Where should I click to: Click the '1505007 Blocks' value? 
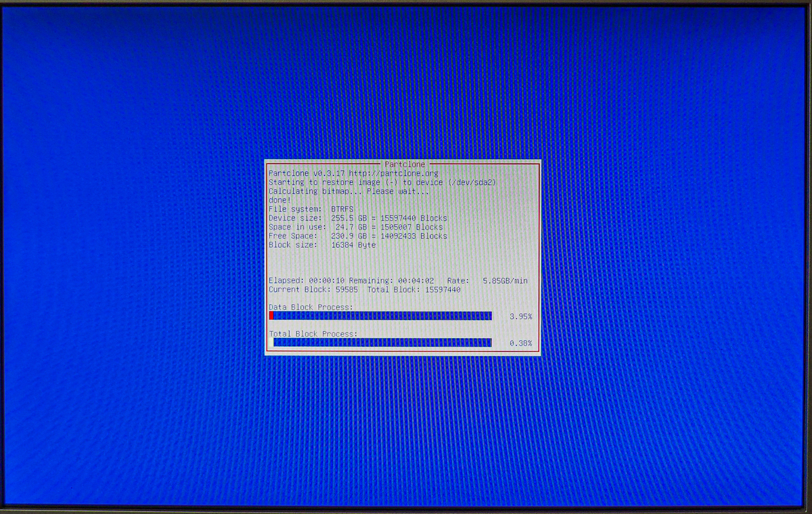click(411, 227)
